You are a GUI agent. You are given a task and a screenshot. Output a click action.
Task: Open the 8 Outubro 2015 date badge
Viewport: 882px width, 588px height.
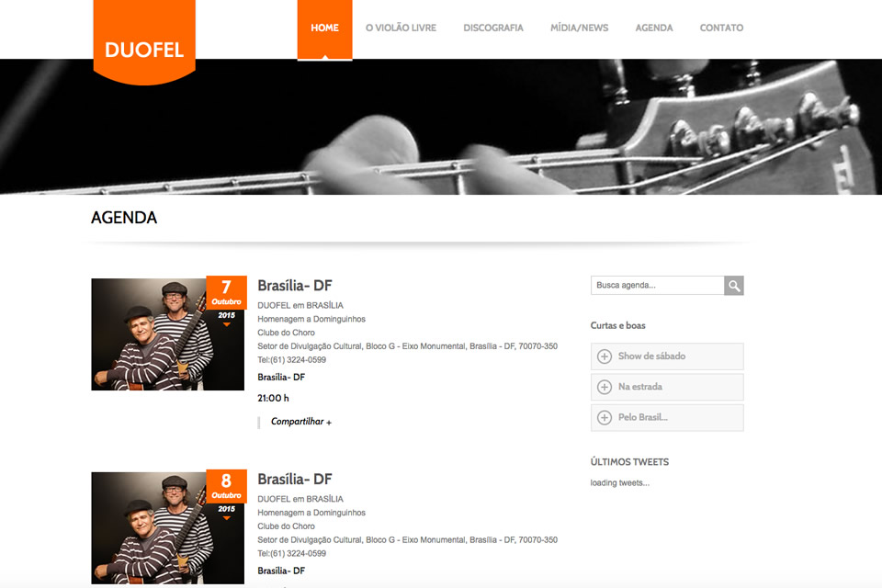click(x=226, y=495)
